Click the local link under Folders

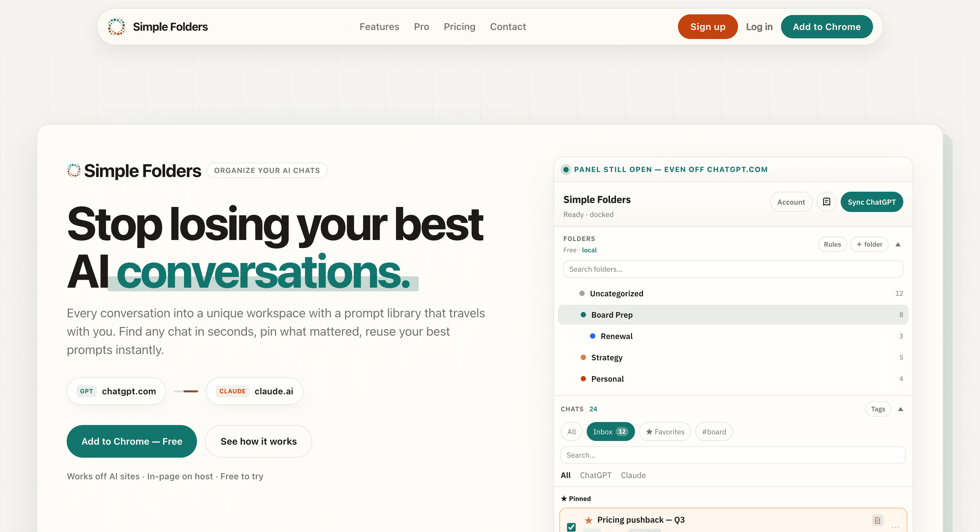pos(589,250)
